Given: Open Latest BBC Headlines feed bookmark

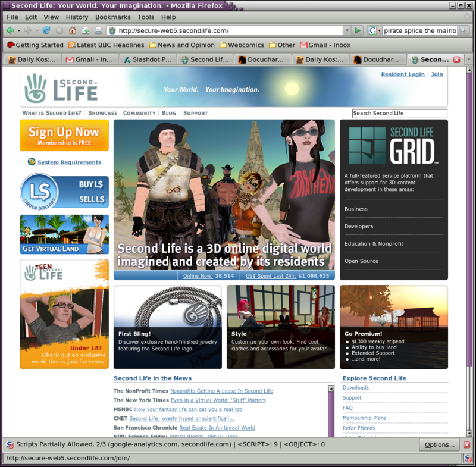Looking at the screenshot, I should (107, 45).
